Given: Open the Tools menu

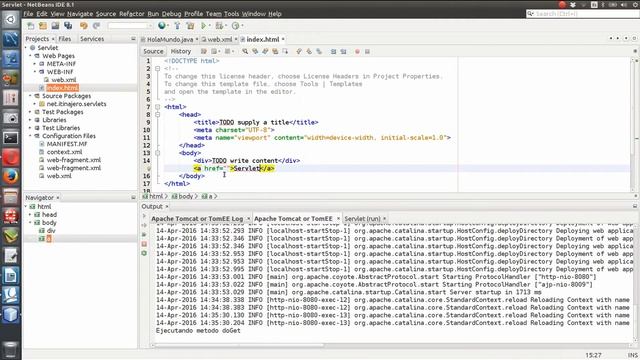Looking at the screenshot, I should tap(231, 13).
